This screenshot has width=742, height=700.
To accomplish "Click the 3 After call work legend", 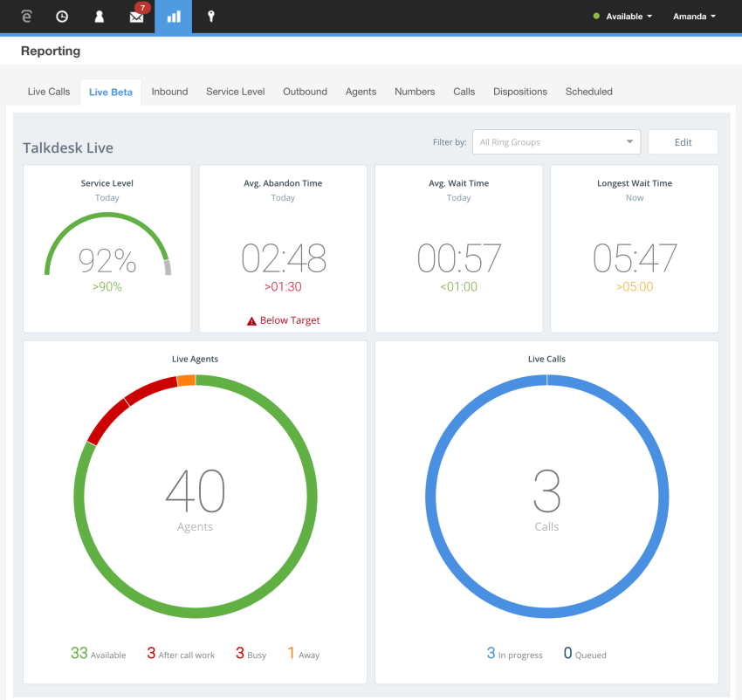I will pyautogui.click(x=181, y=654).
